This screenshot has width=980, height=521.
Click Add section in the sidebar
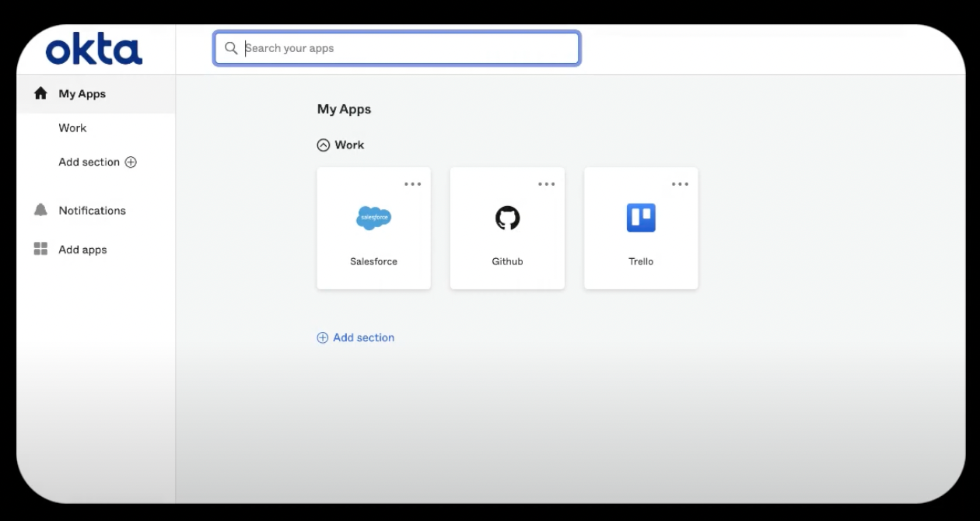click(89, 163)
